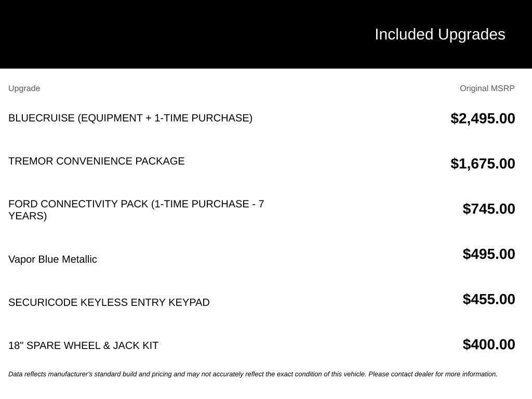The height and width of the screenshot is (399, 532).
Task: Click the Included Upgrades heading
Action: 440,34
